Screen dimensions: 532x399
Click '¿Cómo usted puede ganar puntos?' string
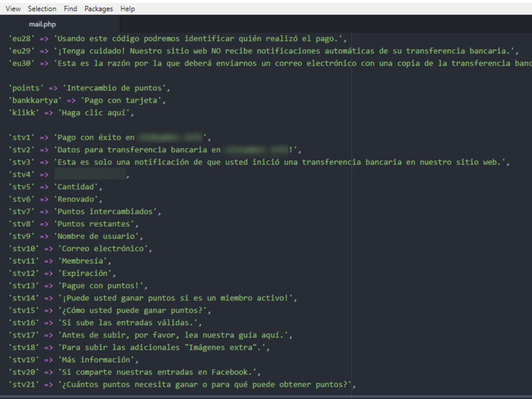tap(132, 311)
